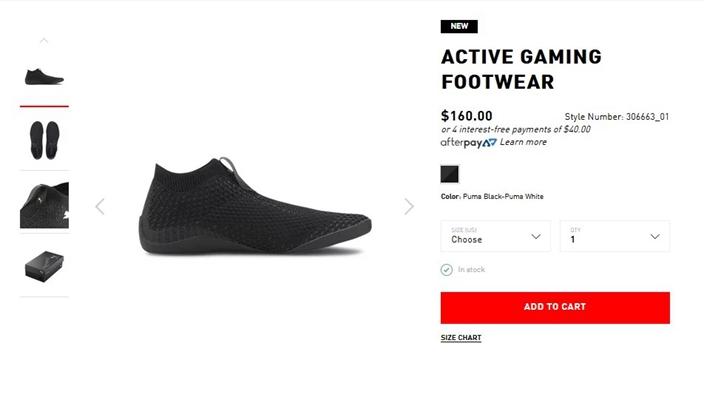
Task: Follow the Afterpay Learn more link
Action: coord(523,142)
